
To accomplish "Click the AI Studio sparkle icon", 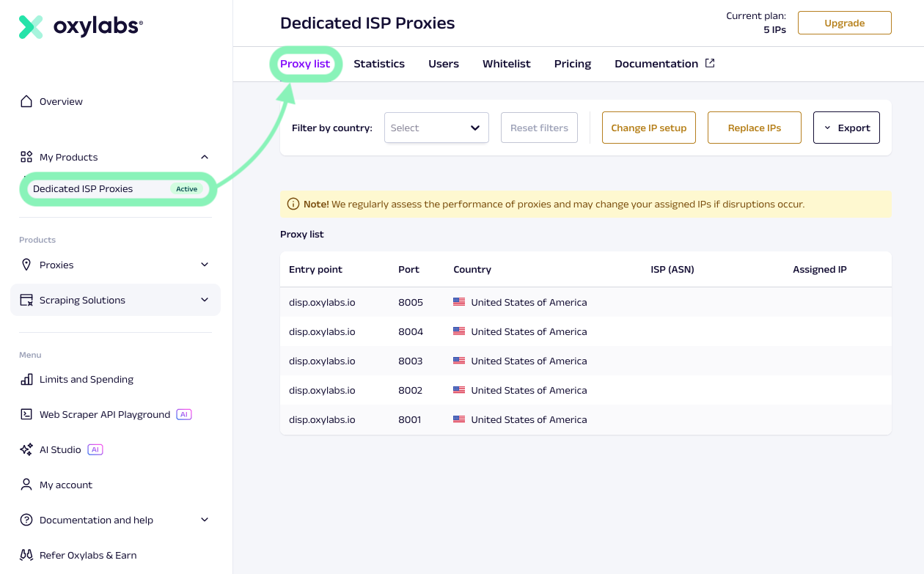I will coord(26,449).
